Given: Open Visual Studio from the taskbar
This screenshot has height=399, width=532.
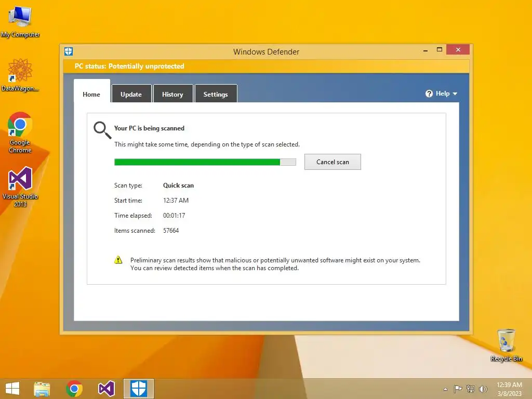Looking at the screenshot, I should tap(106, 389).
